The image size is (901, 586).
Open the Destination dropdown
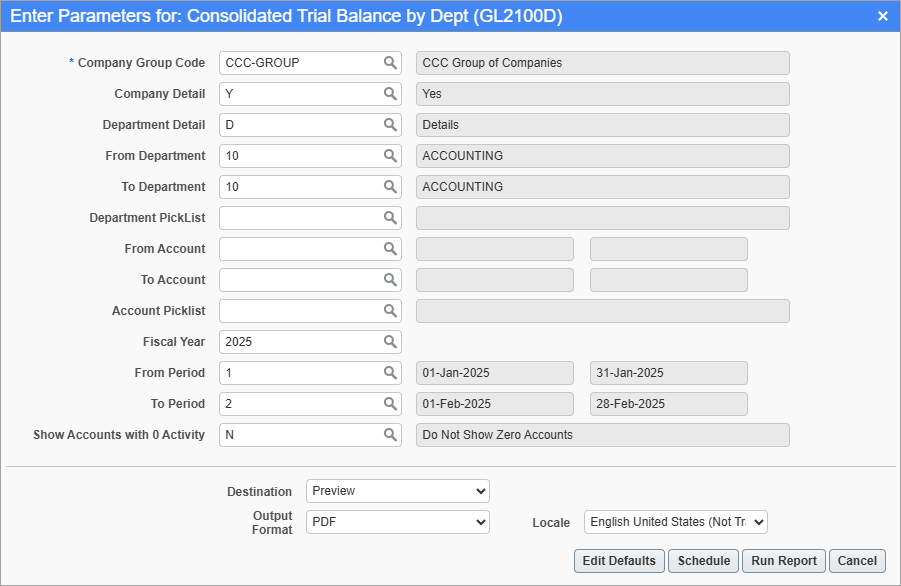tap(397, 491)
